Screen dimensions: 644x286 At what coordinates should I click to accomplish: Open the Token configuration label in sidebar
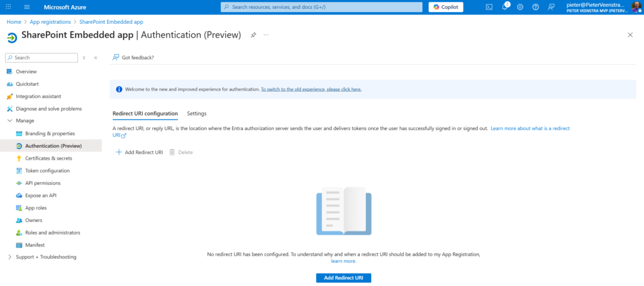47,171
